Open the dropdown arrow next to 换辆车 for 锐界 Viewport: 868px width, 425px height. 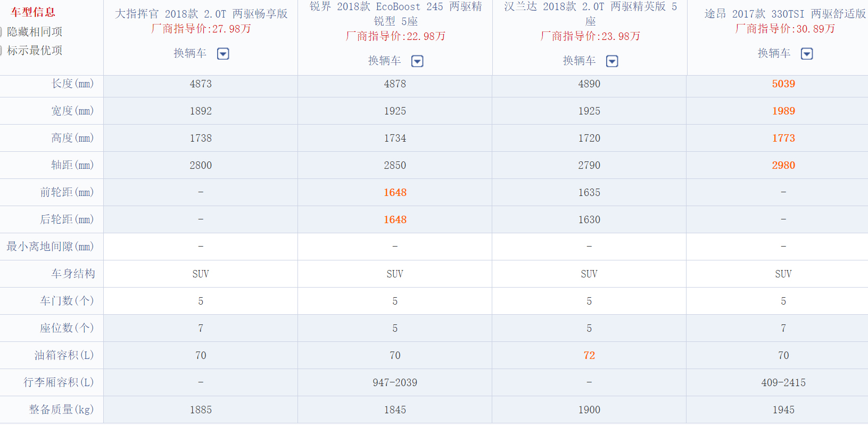pos(418,61)
